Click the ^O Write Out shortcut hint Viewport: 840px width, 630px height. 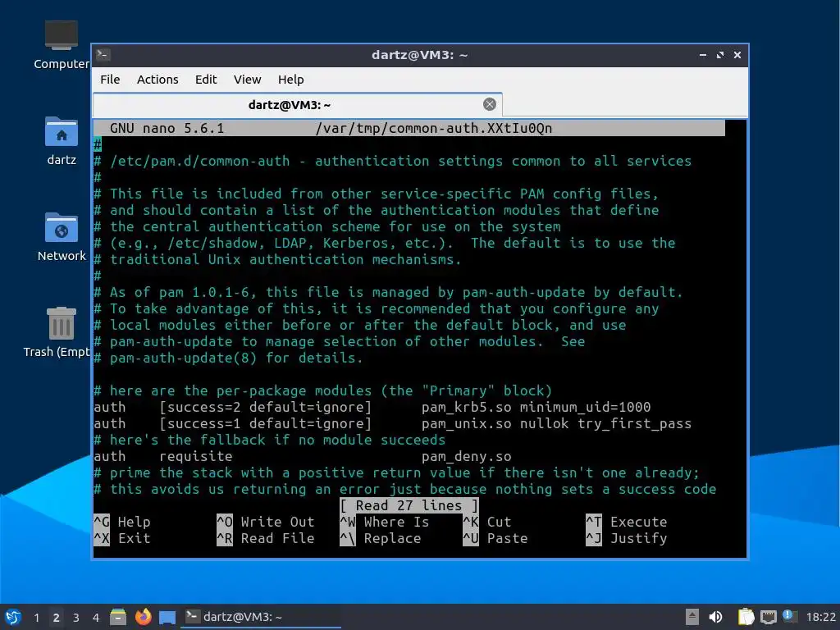click(x=266, y=522)
